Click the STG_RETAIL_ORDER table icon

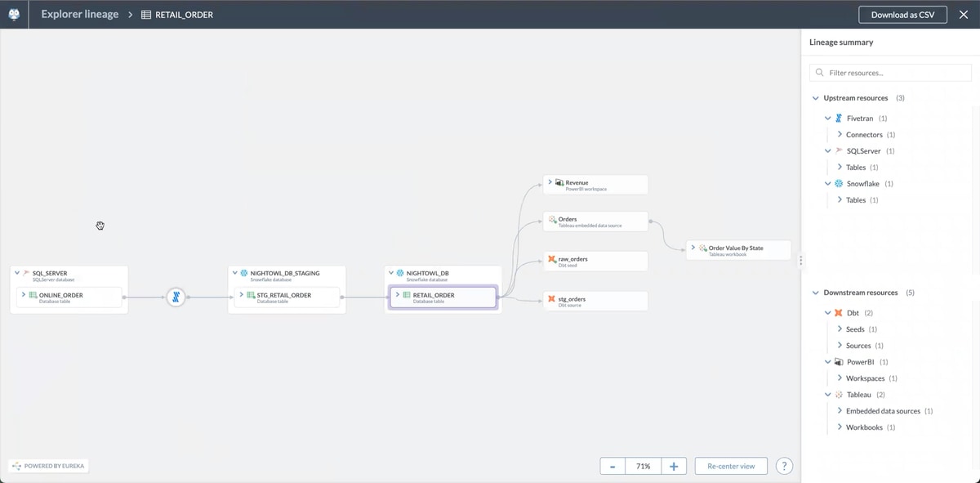coord(252,295)
